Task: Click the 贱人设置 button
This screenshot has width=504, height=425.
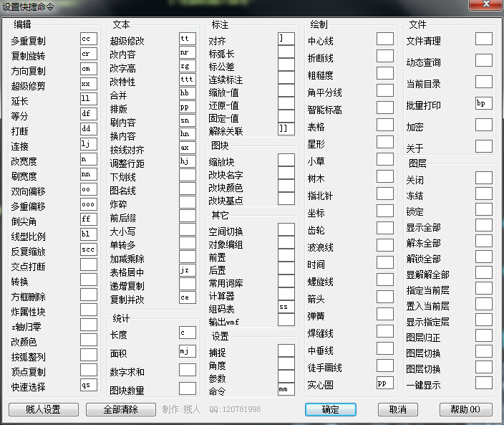Action: pyautogui.click(x=44, y=409)
